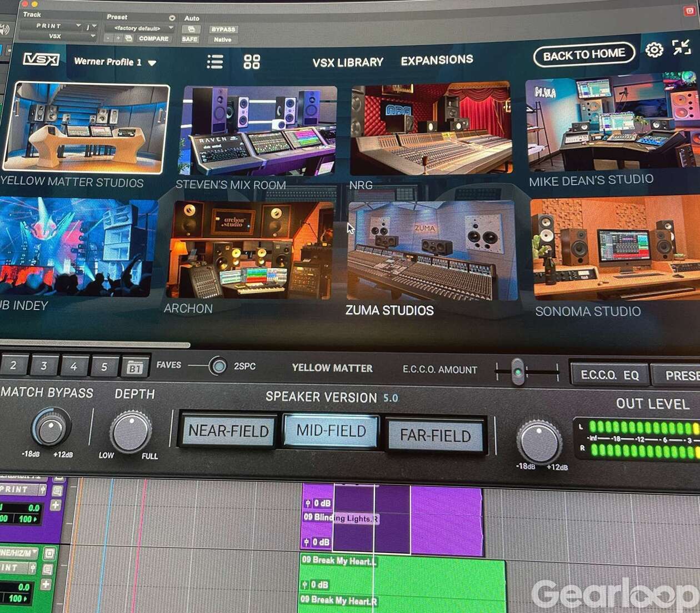Switch to grid view icon
The image size is (700, 613).
click(x=252, y=62)
